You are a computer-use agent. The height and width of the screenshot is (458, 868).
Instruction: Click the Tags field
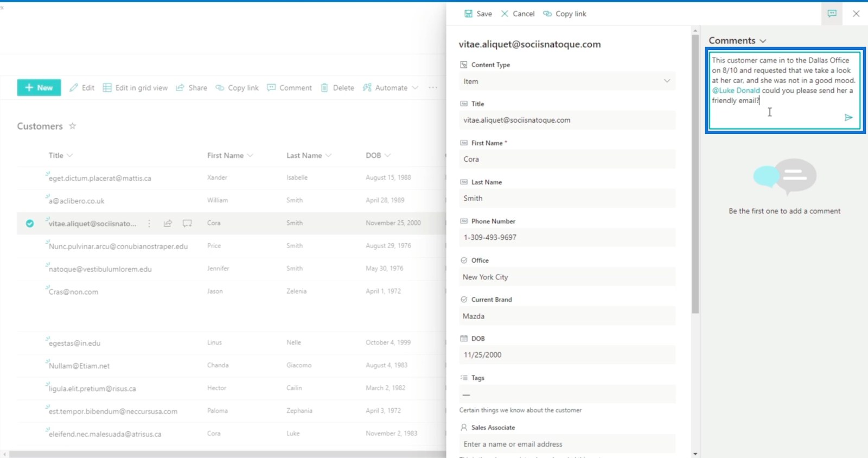click(567, 395)
